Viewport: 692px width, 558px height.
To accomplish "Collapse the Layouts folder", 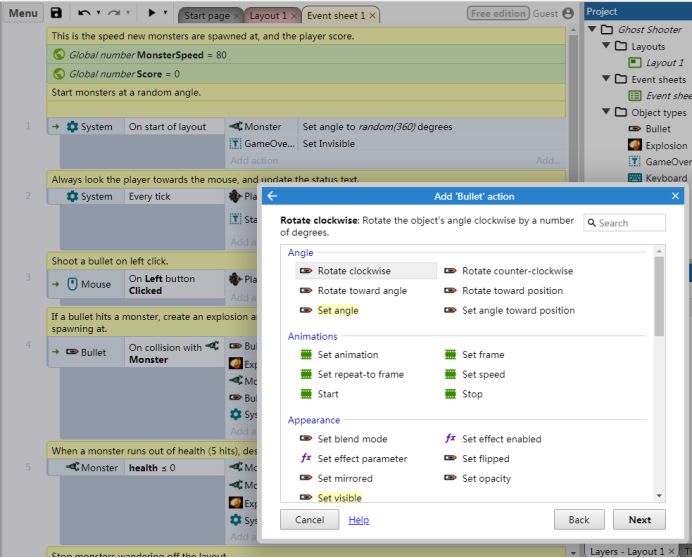I will [606, 47].
